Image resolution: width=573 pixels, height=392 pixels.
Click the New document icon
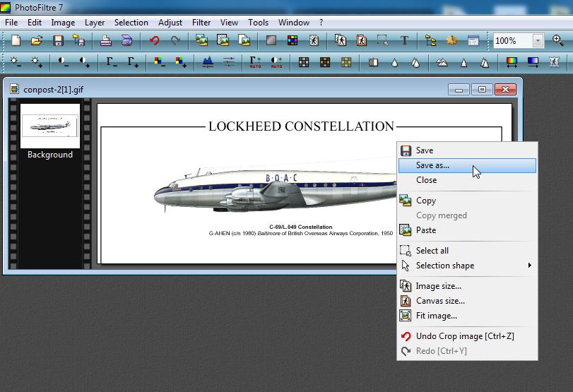click(16, 40)
